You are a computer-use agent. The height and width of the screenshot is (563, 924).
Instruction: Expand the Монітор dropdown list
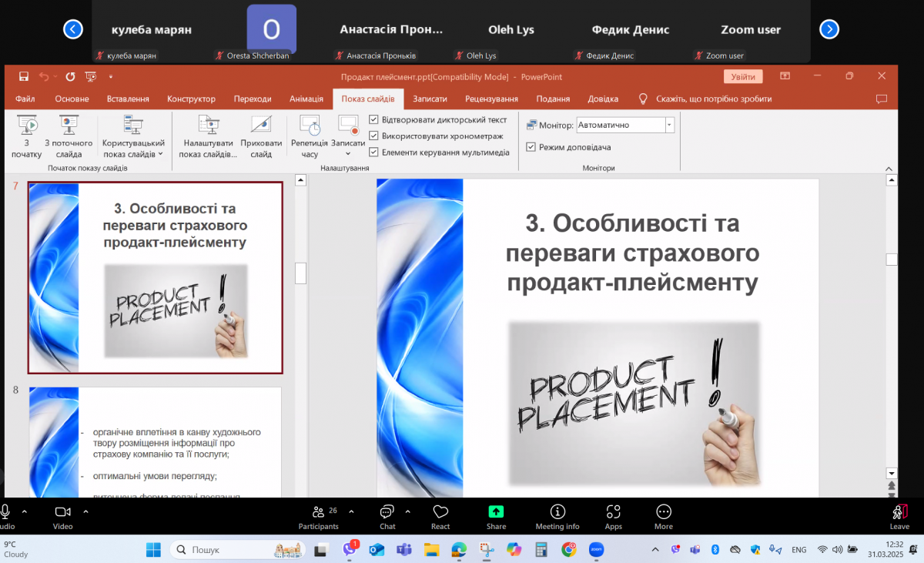tap(668, 125)
